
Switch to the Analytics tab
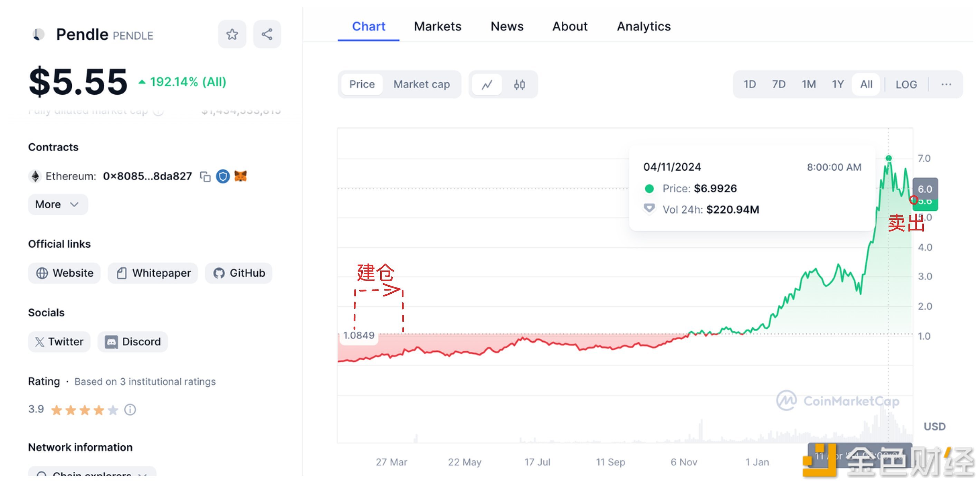click(643, 27)
